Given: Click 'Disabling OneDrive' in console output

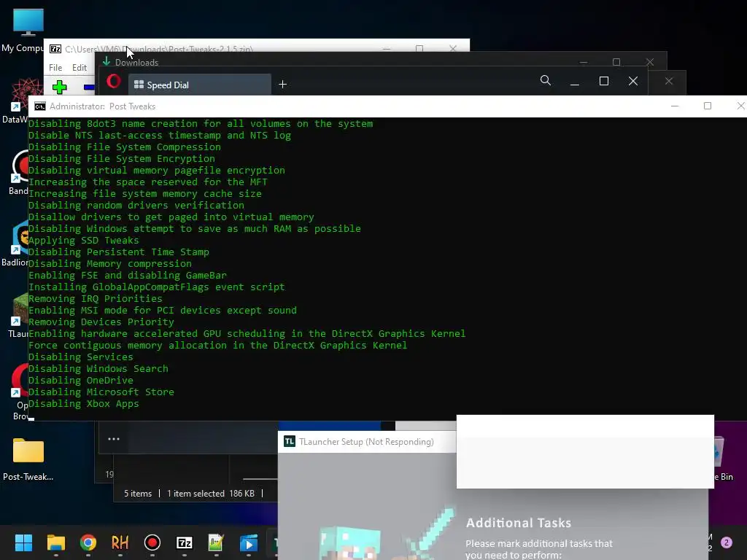Looking at the screenshot, I should [80, 381].
